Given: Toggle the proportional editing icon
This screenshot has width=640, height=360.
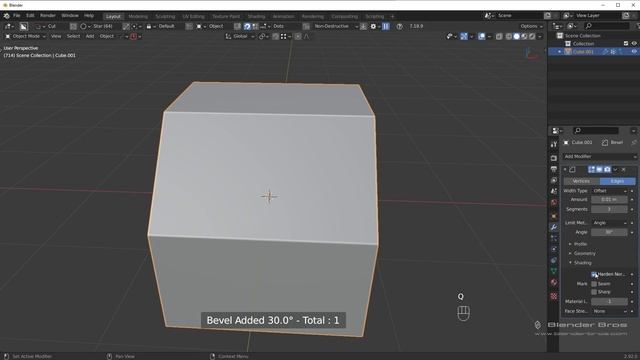Looking at the screenshot, I should [x=298, y=36].
